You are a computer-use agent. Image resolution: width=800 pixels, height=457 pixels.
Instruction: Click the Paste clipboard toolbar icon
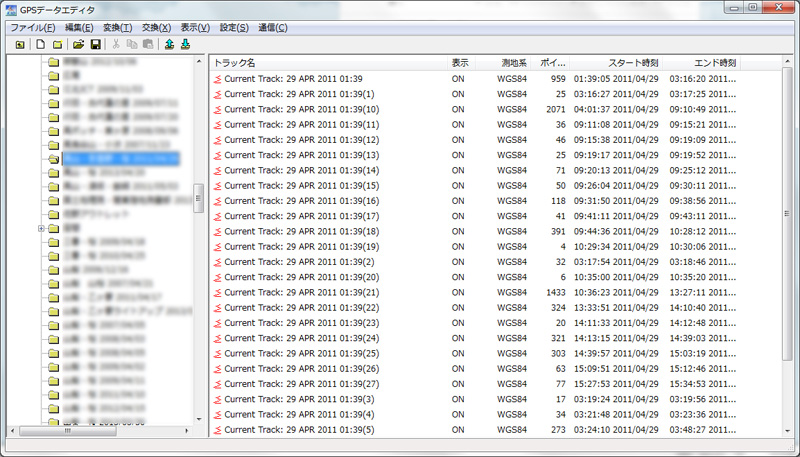[x=148, y=45]
